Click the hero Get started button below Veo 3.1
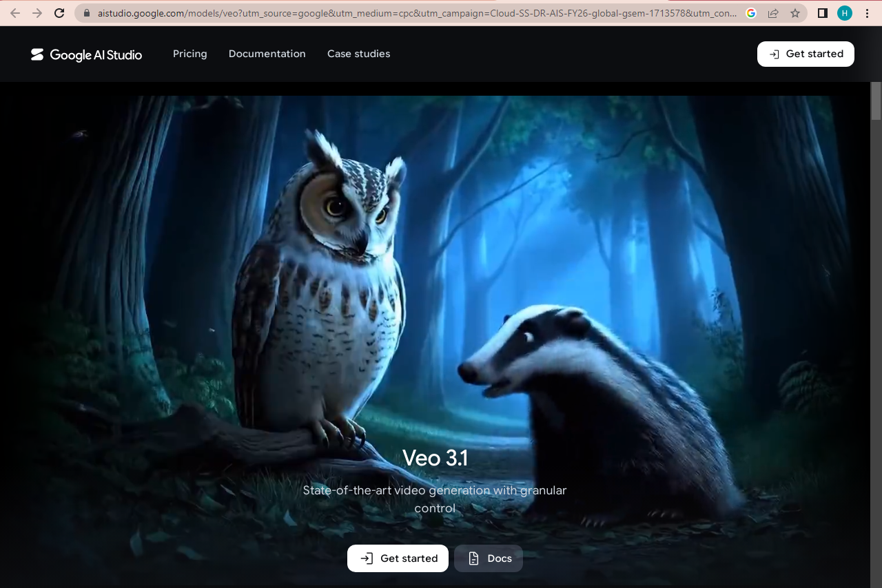Image resolution: width=882 pixels, height=588 pixels. [x=398, y=558]
